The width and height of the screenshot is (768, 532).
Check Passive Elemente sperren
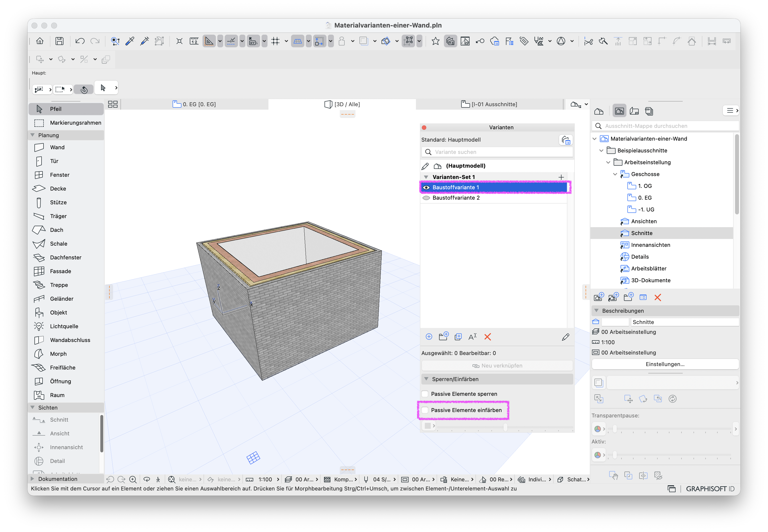pyautogui.click(x=425, y=394)
